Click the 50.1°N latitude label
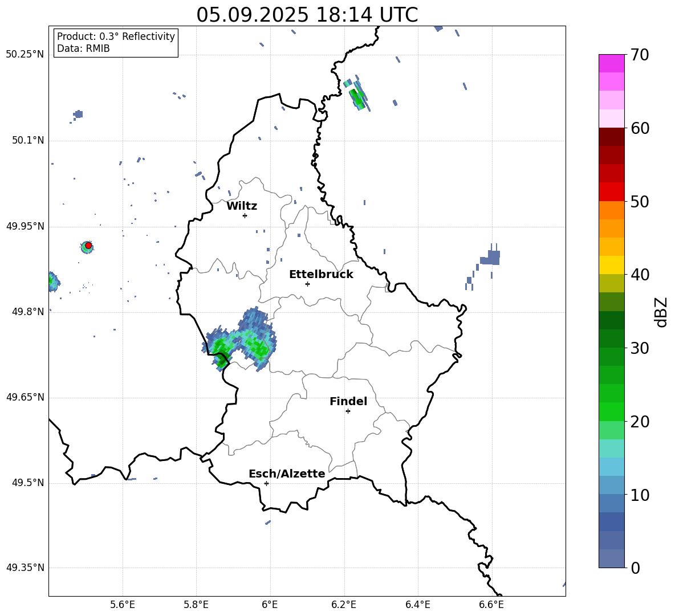The width and height of the screenshot is (675, 616). tap(28, 141)
